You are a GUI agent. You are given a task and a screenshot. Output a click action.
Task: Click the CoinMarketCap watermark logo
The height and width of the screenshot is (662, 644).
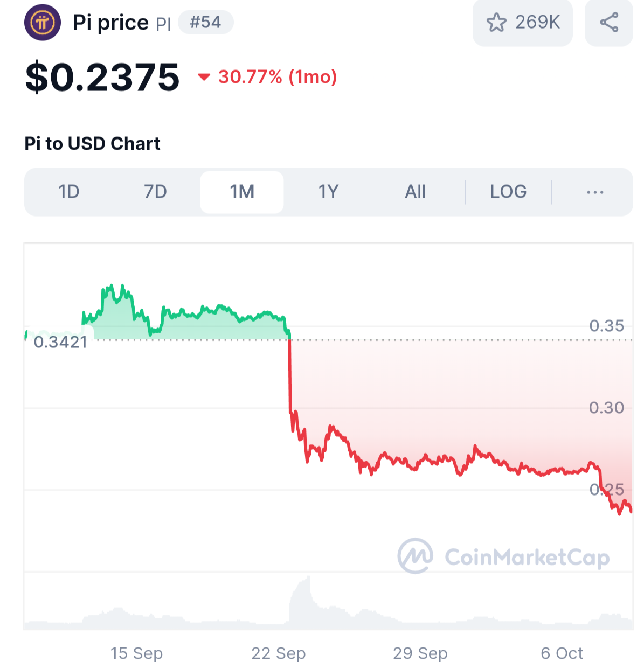416,555
